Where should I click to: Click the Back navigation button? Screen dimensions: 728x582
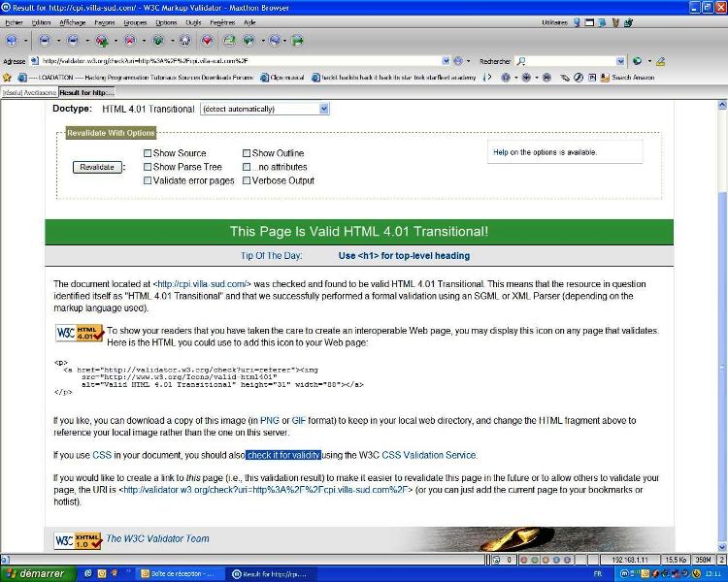click(x=44, y=41)
